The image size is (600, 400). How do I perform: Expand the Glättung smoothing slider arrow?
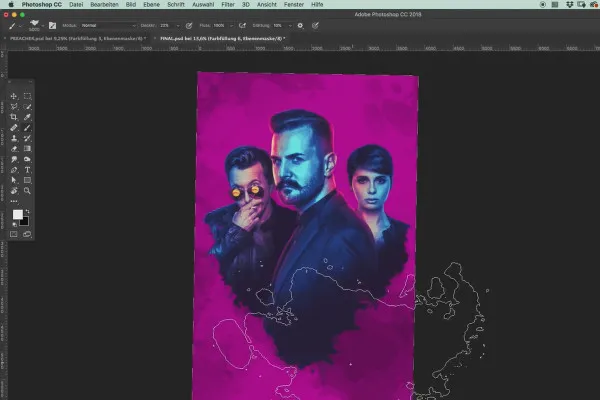tap(290, 26)
